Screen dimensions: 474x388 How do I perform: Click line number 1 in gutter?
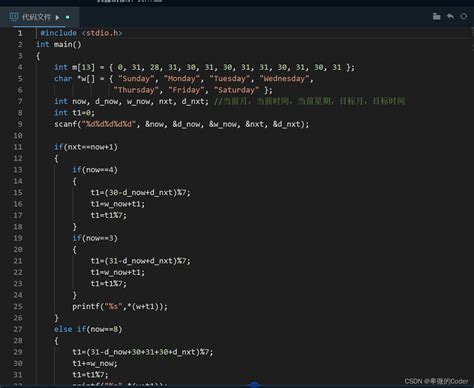pos(20,33)
